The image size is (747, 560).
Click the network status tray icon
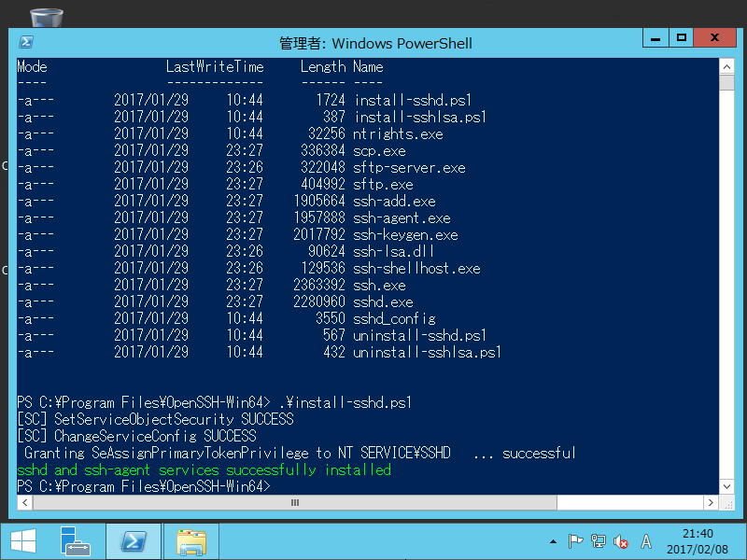(599, 541)
